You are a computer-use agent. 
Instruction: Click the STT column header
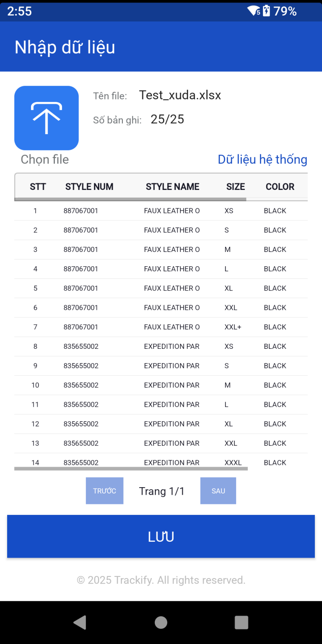(x=38, y=187)
